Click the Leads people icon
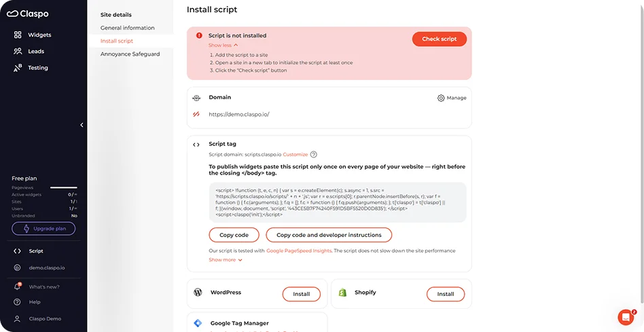This screenshot has width=644, height=332. tap(18, 51)
